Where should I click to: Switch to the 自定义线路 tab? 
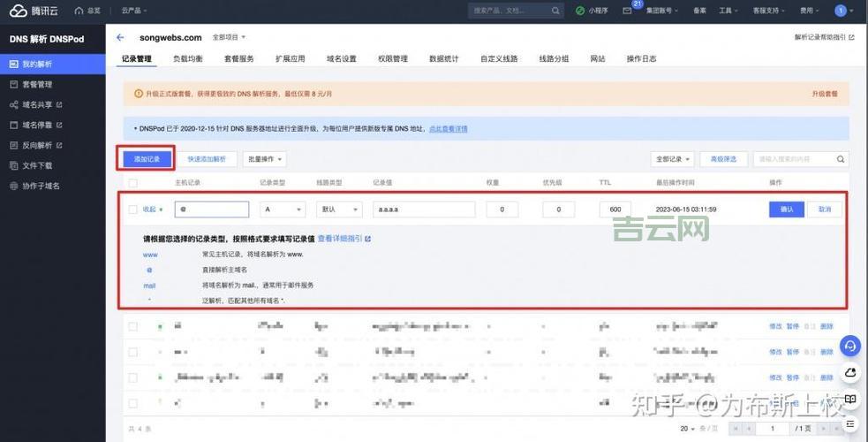click(499, 58)
